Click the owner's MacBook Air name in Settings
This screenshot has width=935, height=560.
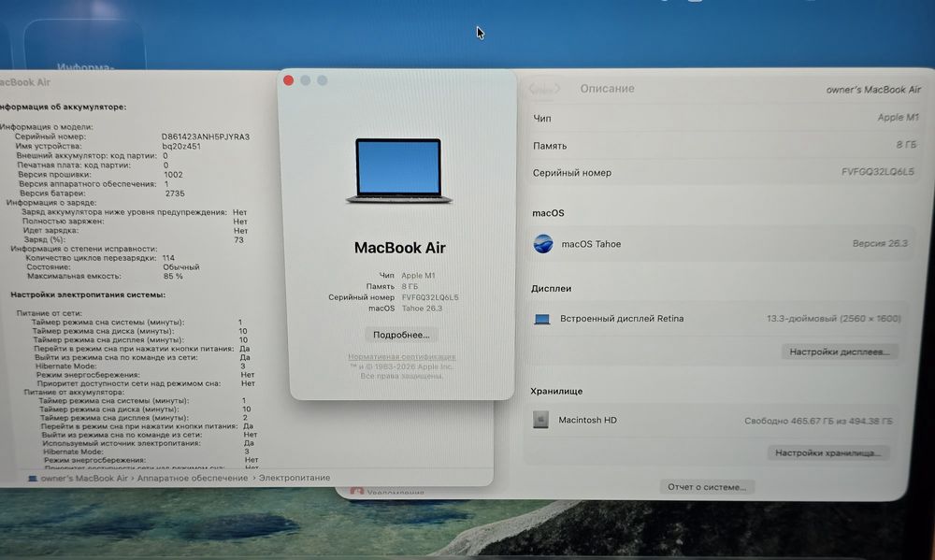[873, 90]
